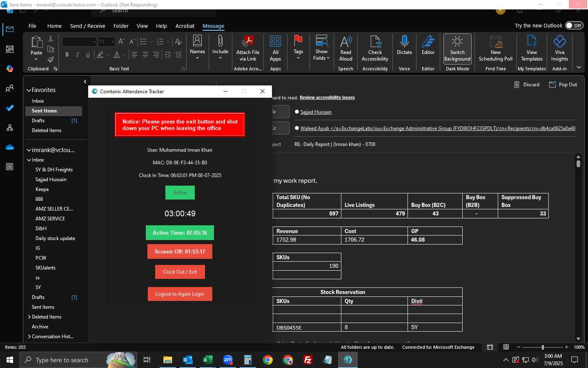Click the Logout to Again Login button
This screenshot has width=588, height=368.
pos(180,294)
